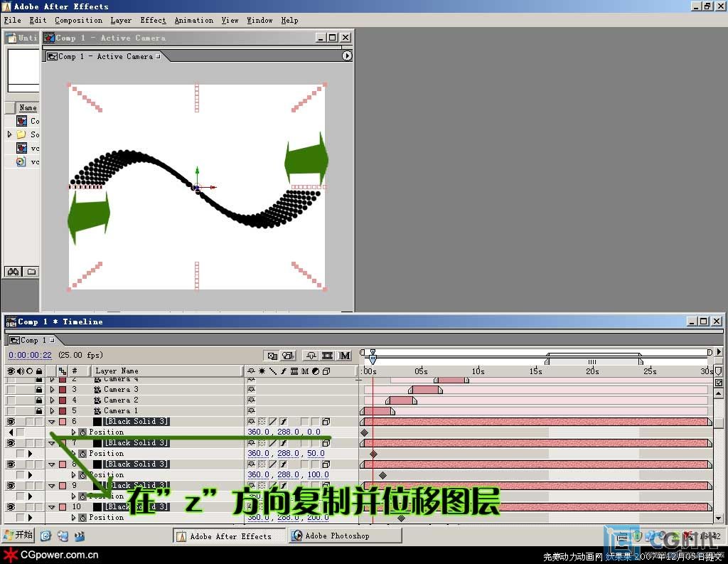Click the current time 0:00:00:22 display
The height and width of the screenshot is (564, 728).
point(30,356)
